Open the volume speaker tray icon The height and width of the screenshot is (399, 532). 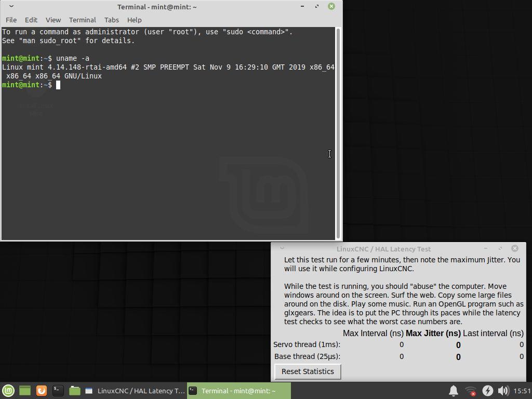503,391
